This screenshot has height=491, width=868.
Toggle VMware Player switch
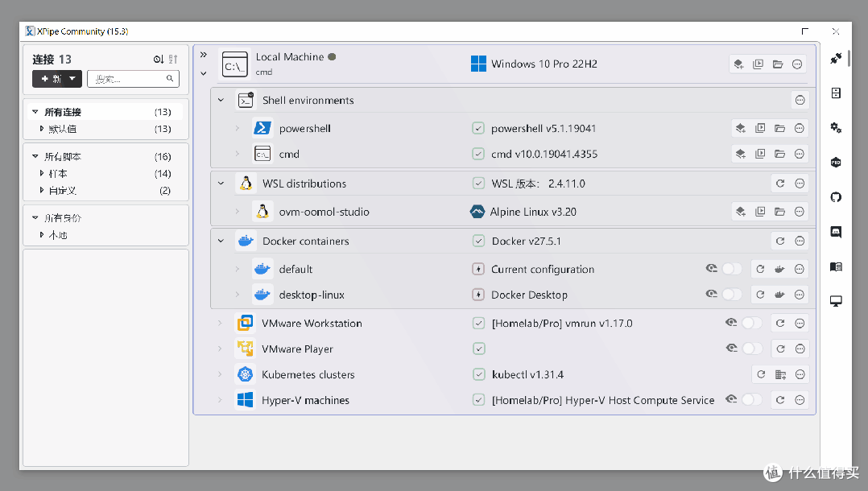pos(752,349)
